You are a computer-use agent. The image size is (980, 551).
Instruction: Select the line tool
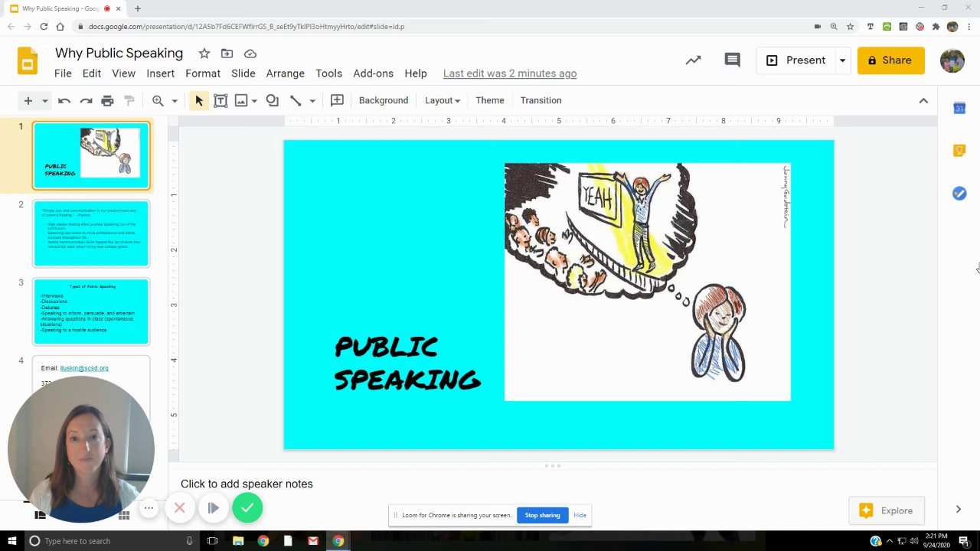[296, 100]
